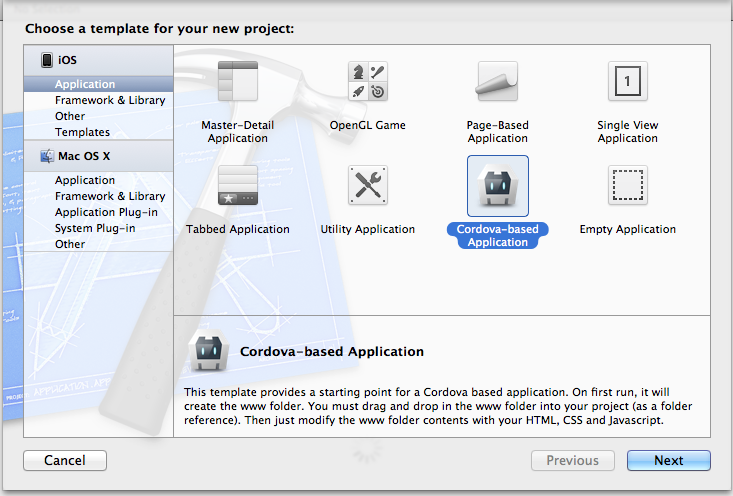733x496 pixels.
Task: Pick the Page-Based Application template icon
Action: [x=497, y=81]
